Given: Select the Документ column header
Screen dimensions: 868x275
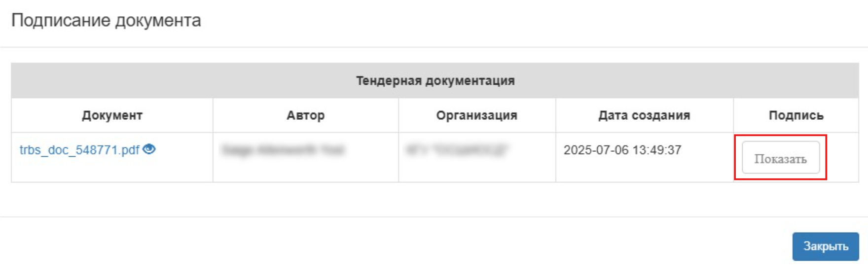Looking at the screenshot, I should (x=112, y=115).
